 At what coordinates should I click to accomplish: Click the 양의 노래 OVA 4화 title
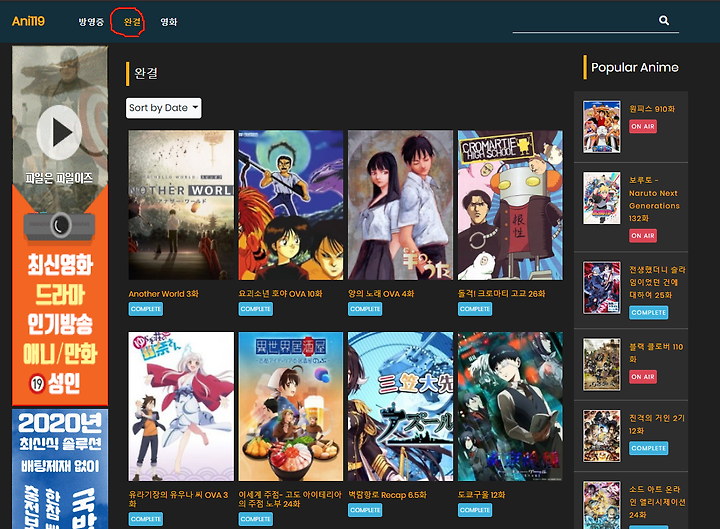[x=381, y=293]
